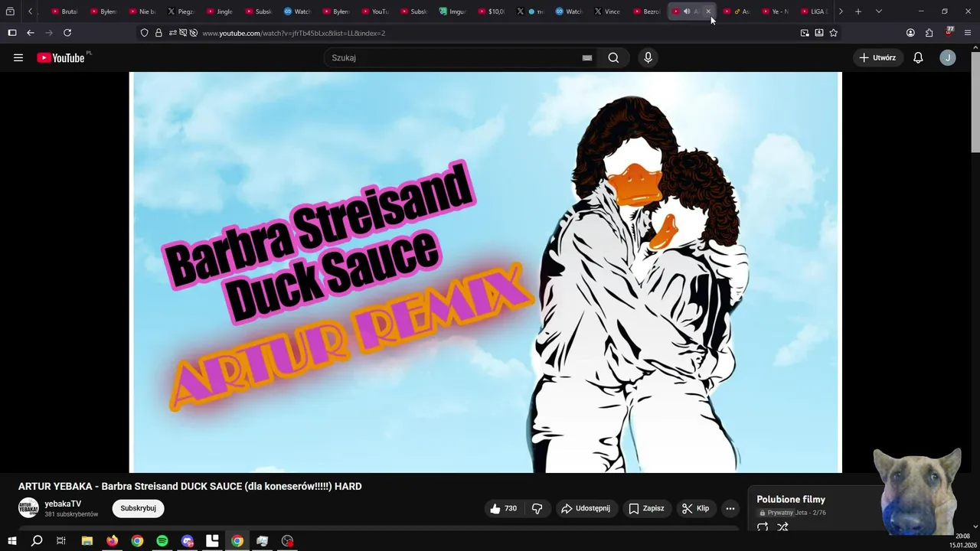Viewport: 980px width, 551px height.
Task: Click Zapisz to save video
Action: [646, 508]
